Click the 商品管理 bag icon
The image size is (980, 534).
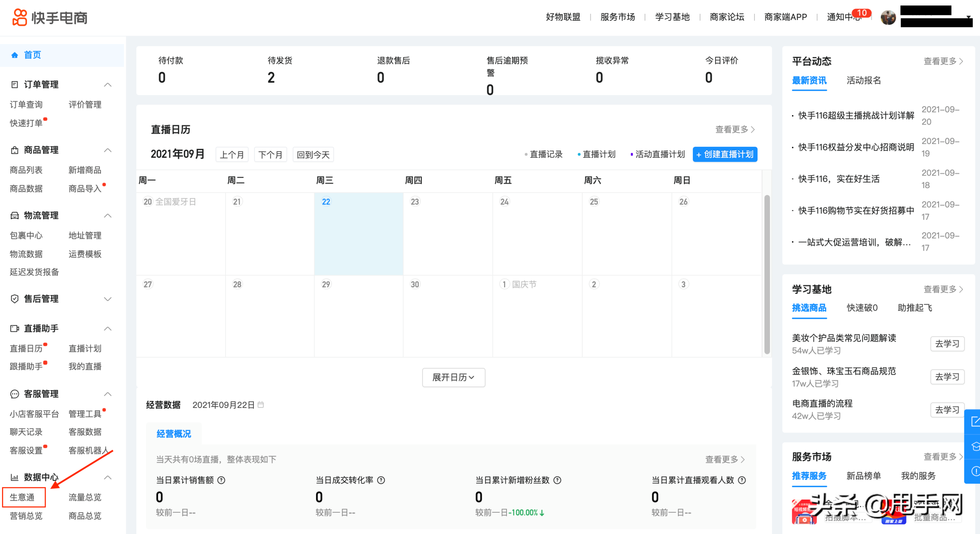(15, 150)
